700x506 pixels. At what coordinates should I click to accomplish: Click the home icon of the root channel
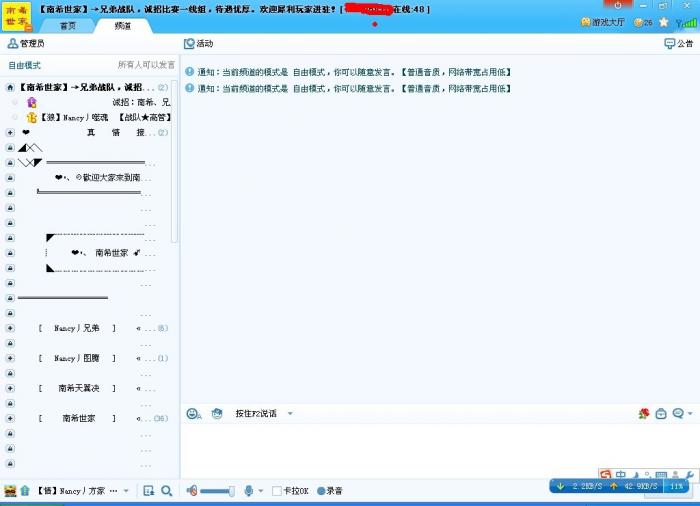[10, 88]
